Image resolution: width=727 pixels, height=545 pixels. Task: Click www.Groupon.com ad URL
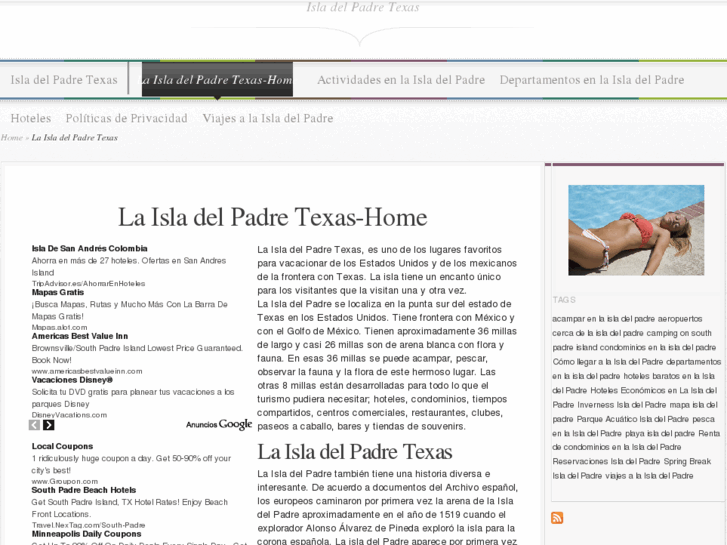65,481
